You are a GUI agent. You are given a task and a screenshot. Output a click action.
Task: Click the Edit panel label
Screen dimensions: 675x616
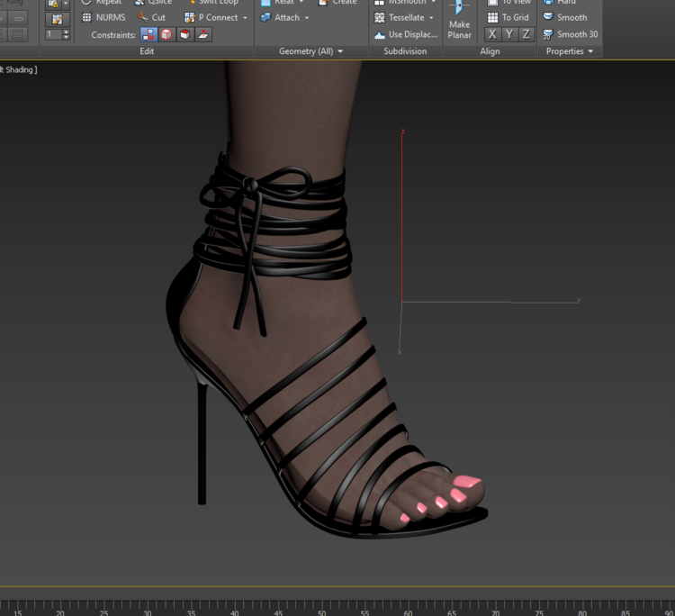(x=147, y=51)
